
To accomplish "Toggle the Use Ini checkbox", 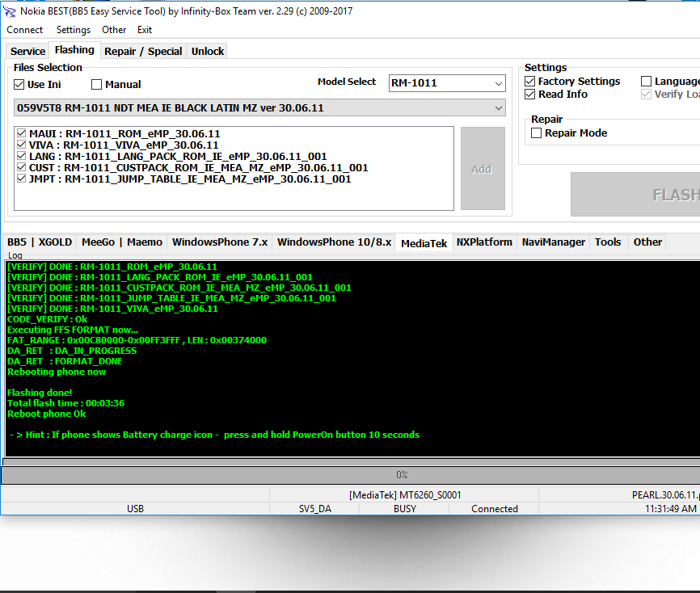I will point(19,84).
